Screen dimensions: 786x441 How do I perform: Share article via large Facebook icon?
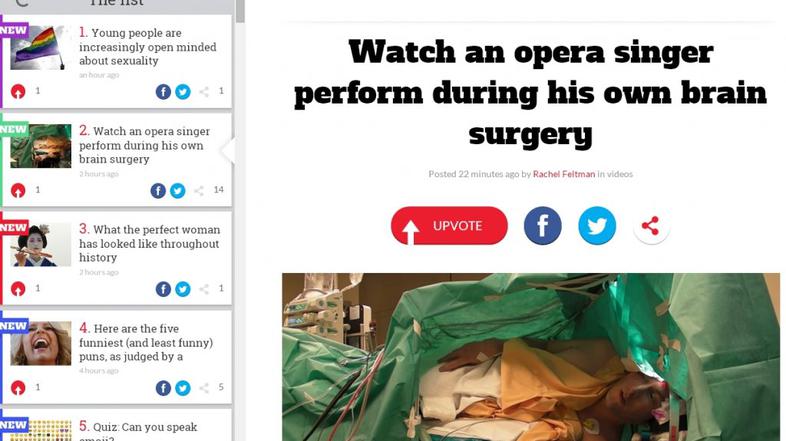tap(542, 226)
